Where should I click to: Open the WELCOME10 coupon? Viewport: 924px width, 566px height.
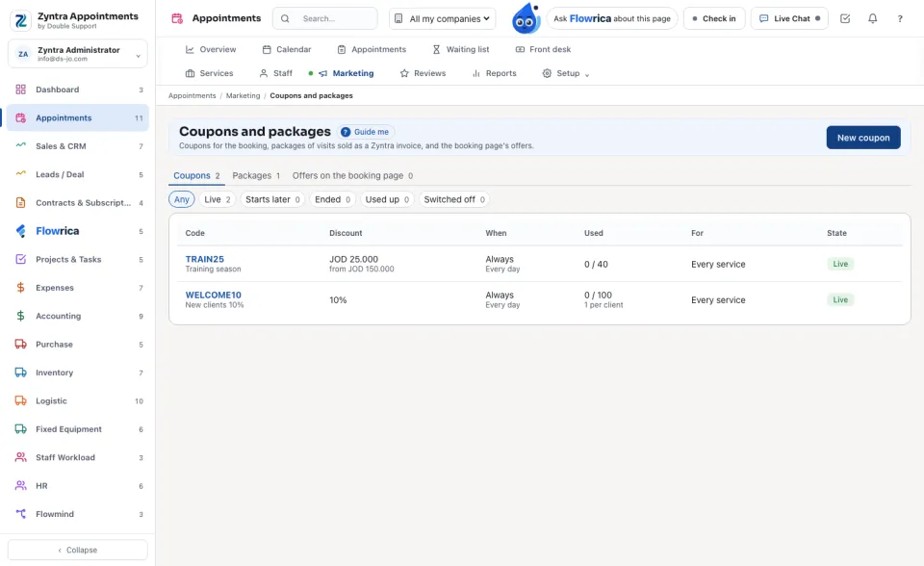click(x=214, y=295)
